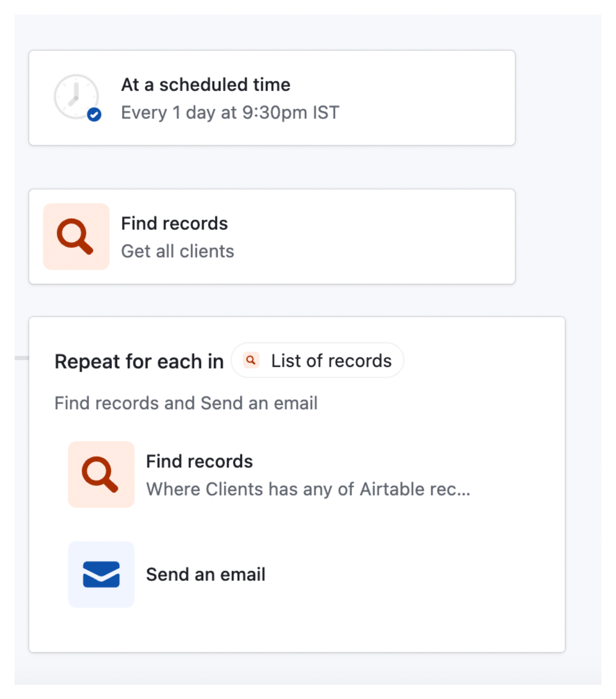Click the clock icon for scheduled trigger
Image resolution: width=616 pixels, height=699 pixels.
pos(75,96)
